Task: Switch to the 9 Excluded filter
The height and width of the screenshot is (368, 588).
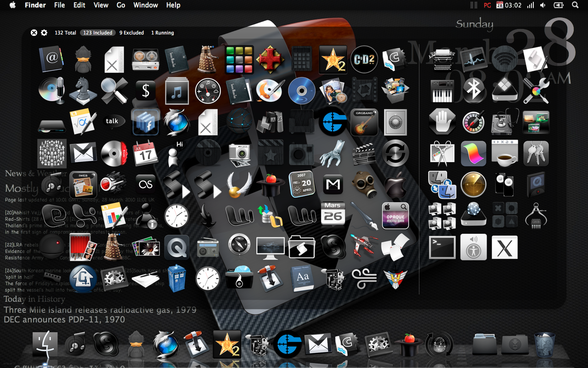Action: click(131, 33)
